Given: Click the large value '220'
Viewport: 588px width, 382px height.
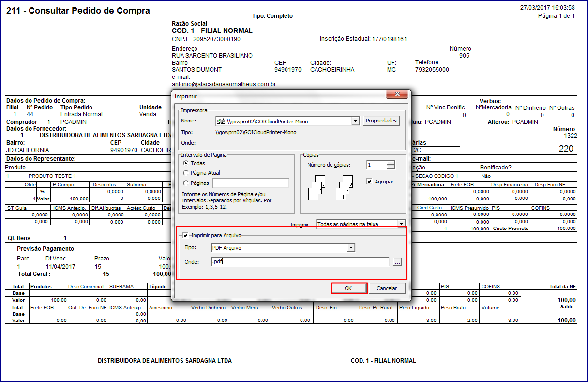Looking at the screenshot, I should (x=566, y=149).
